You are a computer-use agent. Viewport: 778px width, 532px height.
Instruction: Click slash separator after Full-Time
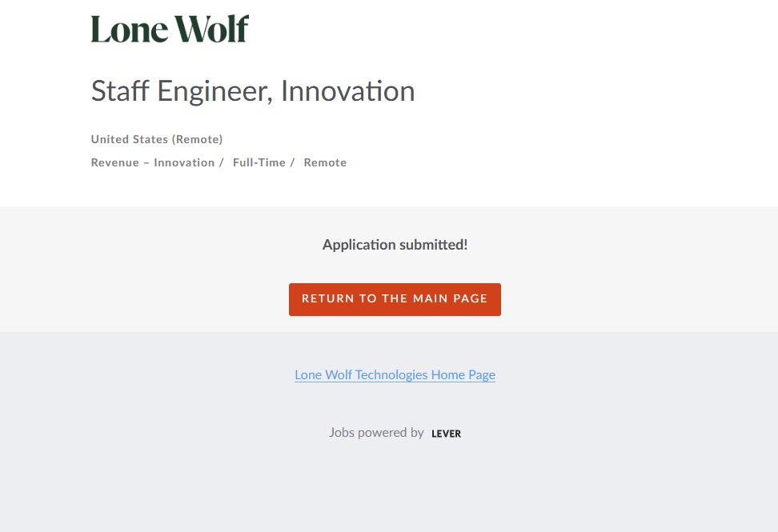[292, 162]
